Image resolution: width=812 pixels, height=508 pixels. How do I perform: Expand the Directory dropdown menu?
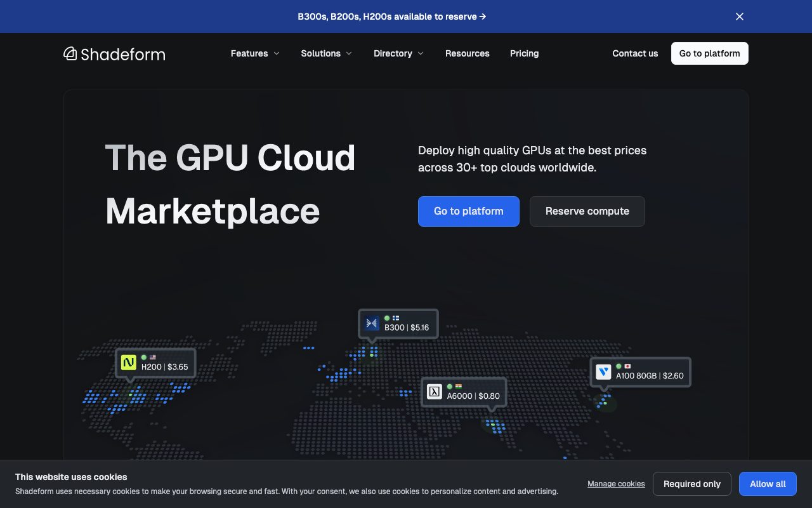coord(399,53)
